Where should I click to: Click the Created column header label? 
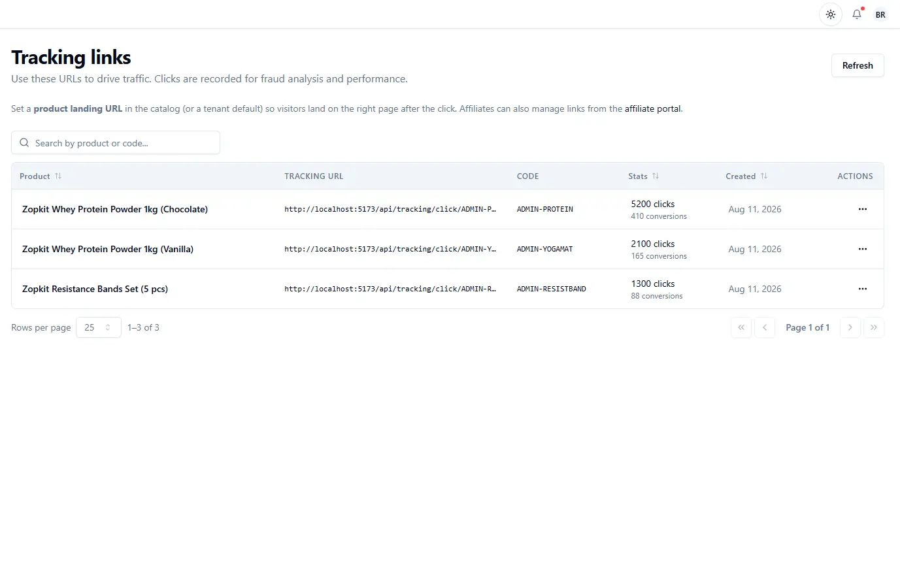pyautogui.click(x=741, y=176)
